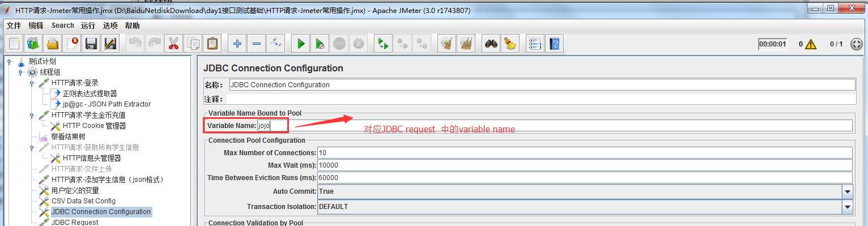This screenshot has width=868, height=226.
Task: Open the 文件 menu
Action: 14,25
